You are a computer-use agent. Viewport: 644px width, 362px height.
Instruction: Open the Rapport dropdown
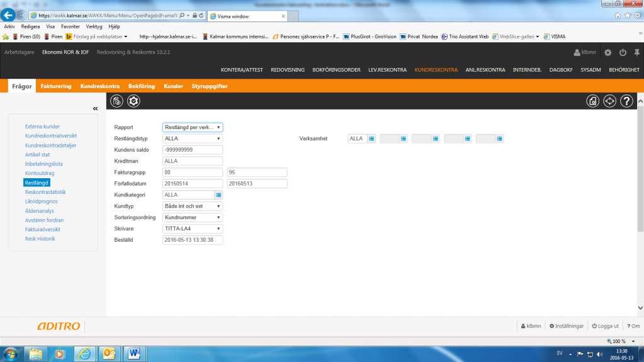point(193,127)
